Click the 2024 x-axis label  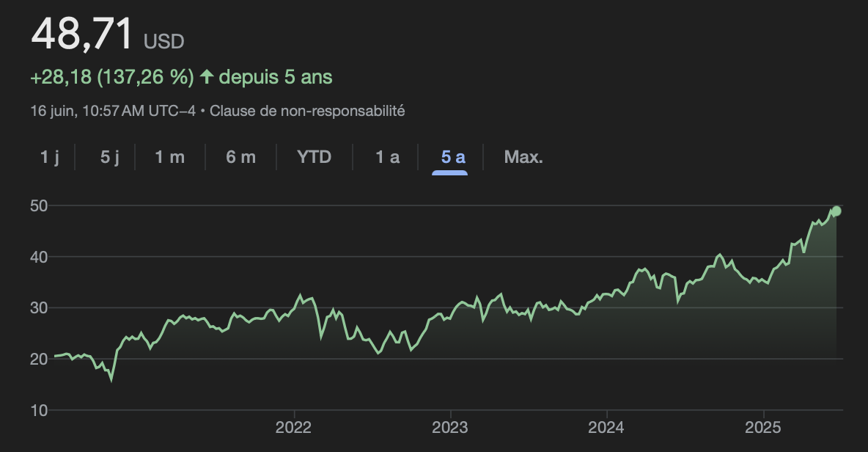click(x=606, y=427)
